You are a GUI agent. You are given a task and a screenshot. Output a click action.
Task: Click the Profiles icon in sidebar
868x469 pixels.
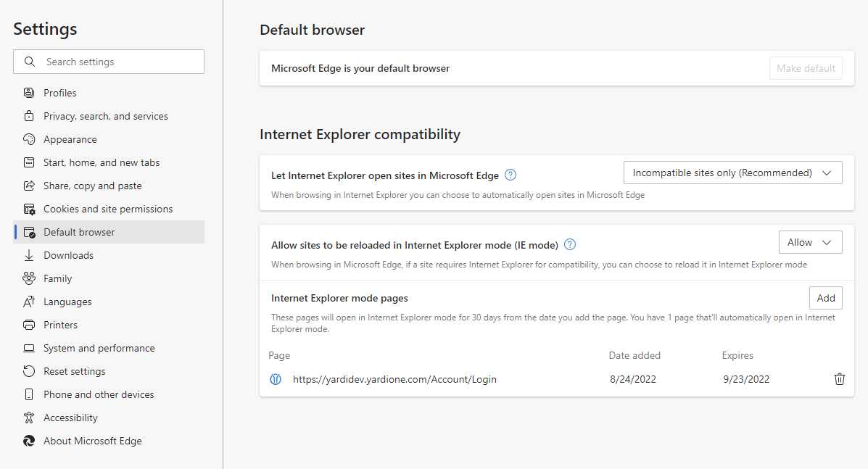click(x=29, y=93)
